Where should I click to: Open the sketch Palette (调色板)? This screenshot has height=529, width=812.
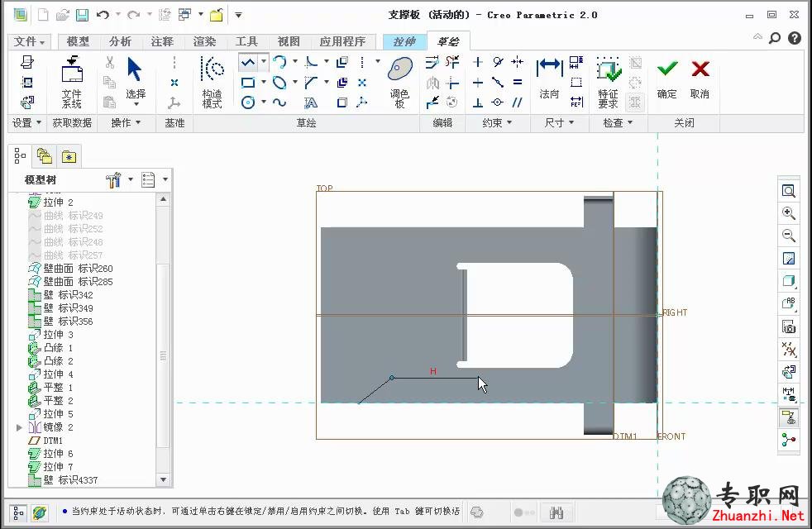click(x=399, y=83)
